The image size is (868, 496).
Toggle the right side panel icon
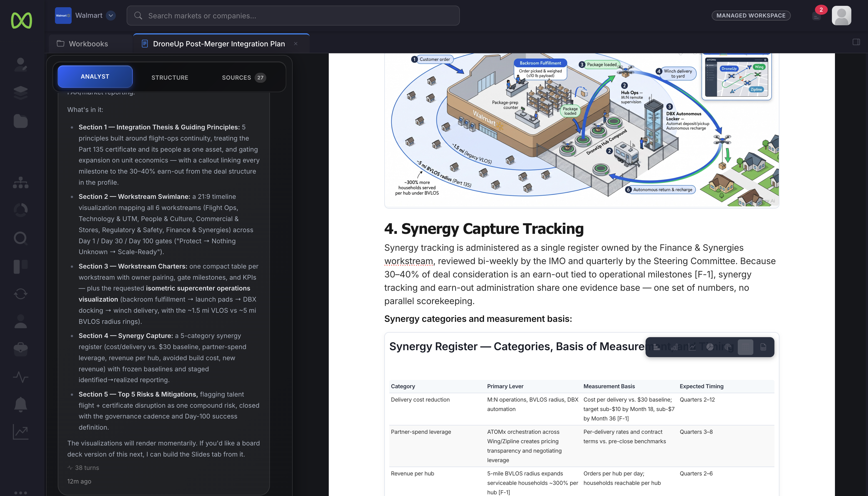tap(856, 42)
